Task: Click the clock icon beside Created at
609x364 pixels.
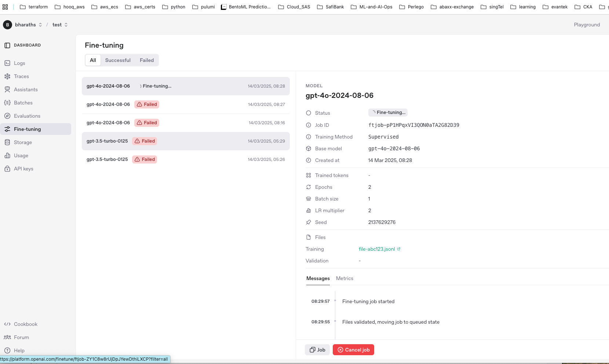Action: pos(309,160)
